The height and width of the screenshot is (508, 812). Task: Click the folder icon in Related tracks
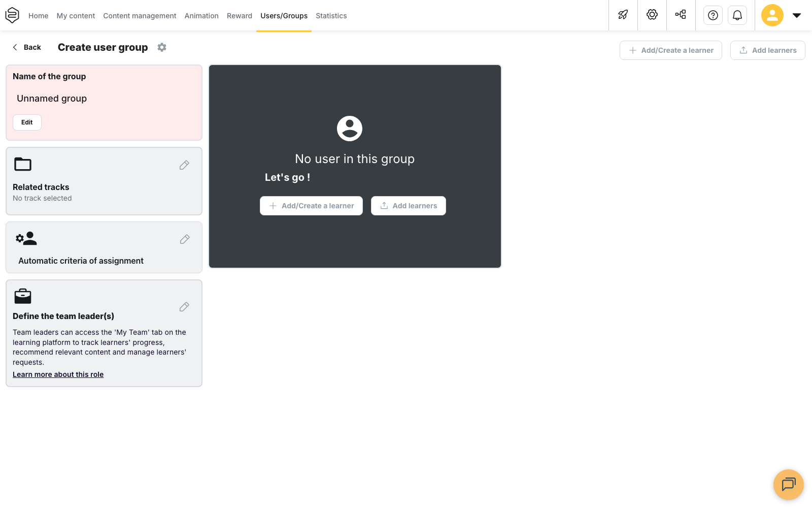[23, 164]
